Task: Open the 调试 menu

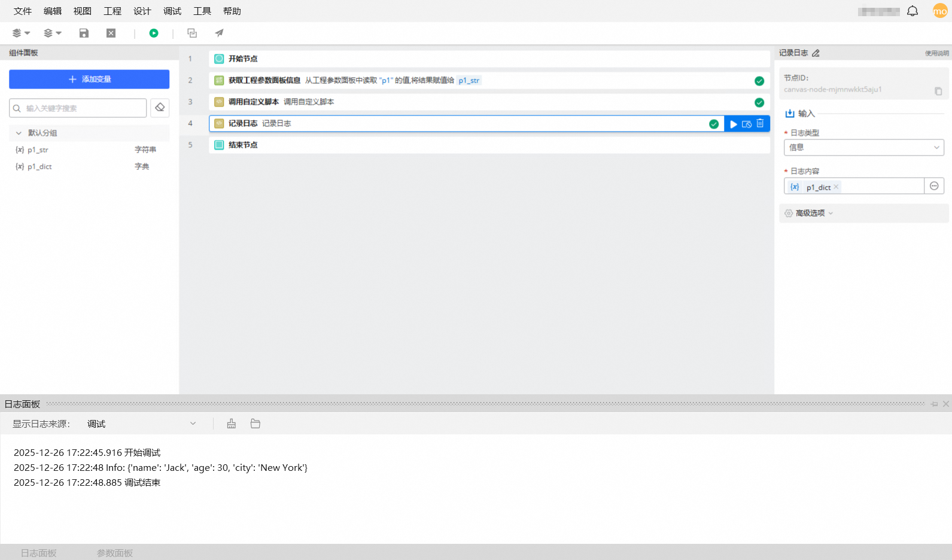Action: point(172,11)
